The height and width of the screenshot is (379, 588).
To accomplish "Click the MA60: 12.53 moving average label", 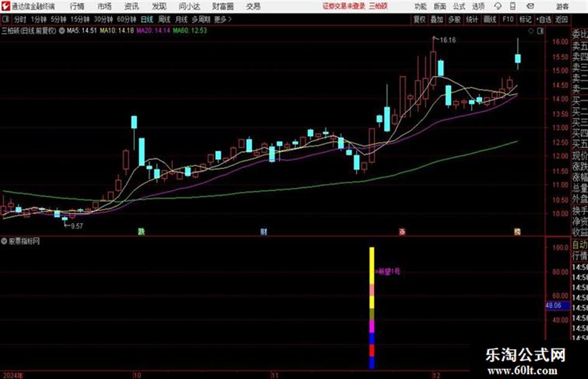I will [190, 30].
